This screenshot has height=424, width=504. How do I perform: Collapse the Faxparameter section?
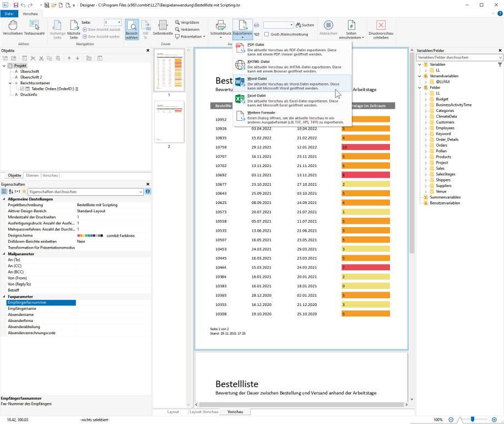tap(4, 297)
